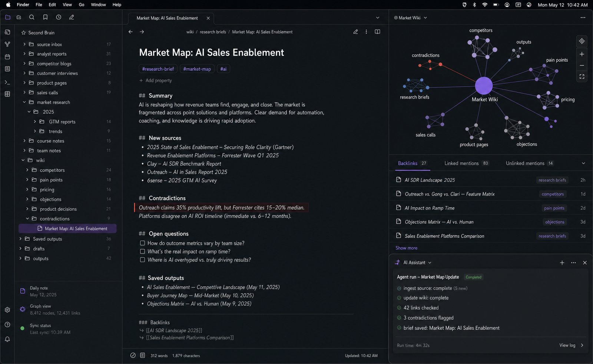Check 'How do outcome metrics vary' checkbox
This screenshot has width=593, height=364.
point(142,243)
